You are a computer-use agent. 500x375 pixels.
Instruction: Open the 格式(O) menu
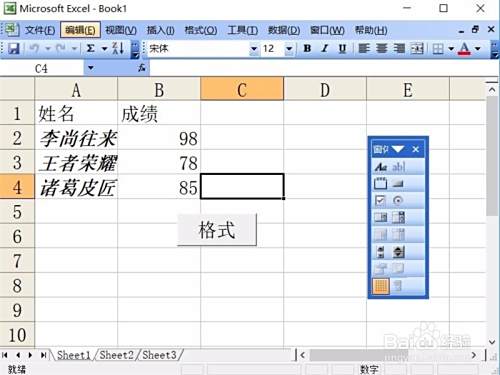pos(201,30)
